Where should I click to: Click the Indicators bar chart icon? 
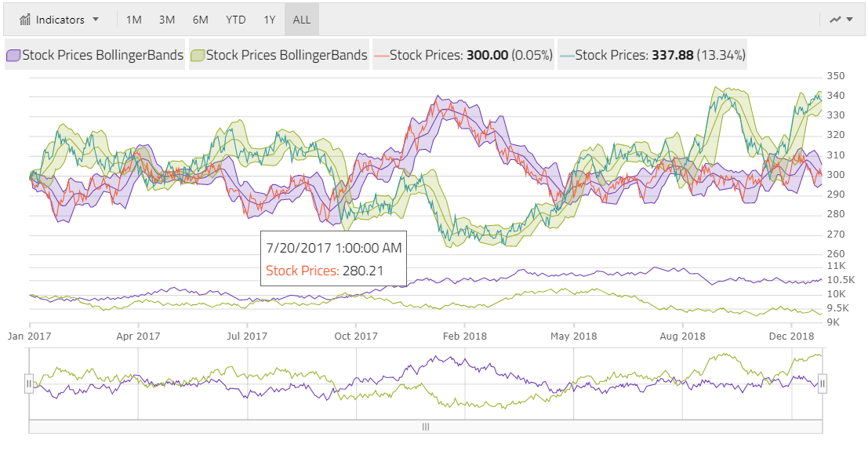(25, 20)
